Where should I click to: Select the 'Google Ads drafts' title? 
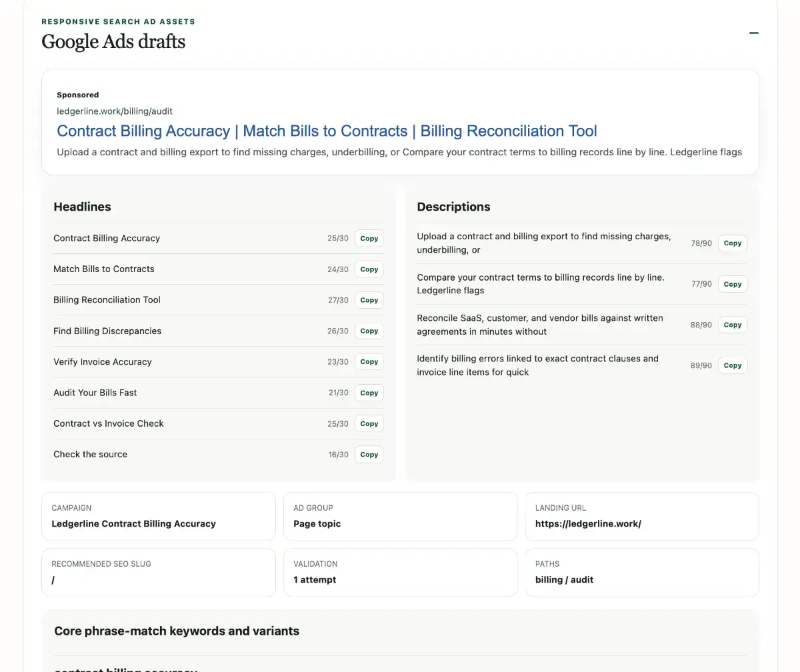(113, 42)
